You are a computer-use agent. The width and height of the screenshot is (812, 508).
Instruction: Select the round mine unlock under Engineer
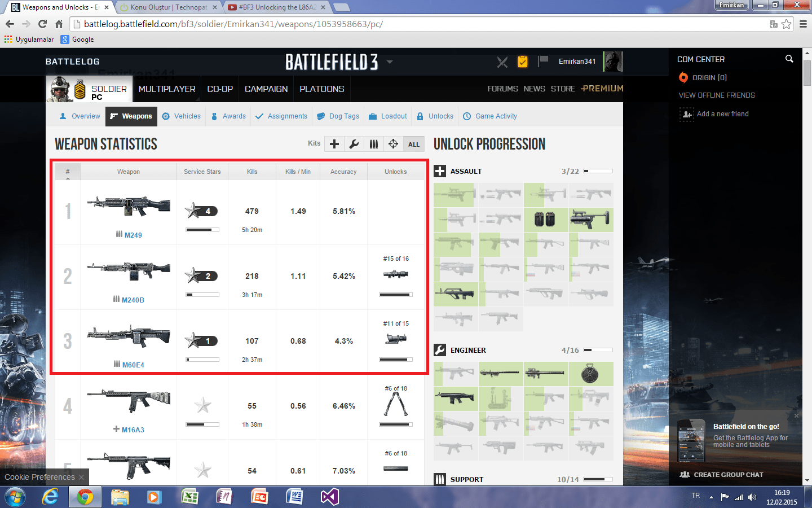pyautogui.click(x=591, y=374)
